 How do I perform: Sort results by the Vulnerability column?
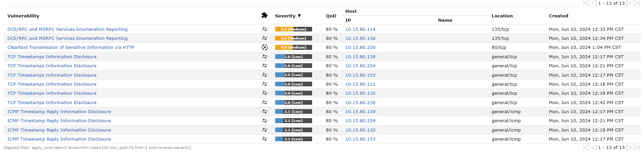pyautogui.click(x=23, y=16)
